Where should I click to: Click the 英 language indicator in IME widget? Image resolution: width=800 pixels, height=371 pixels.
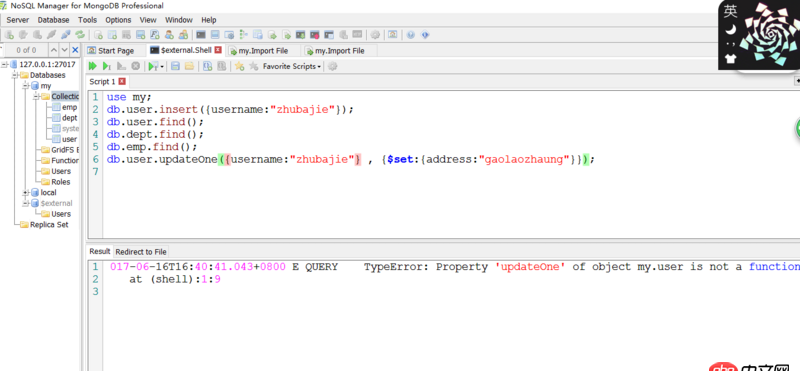(x=731, y=11)
